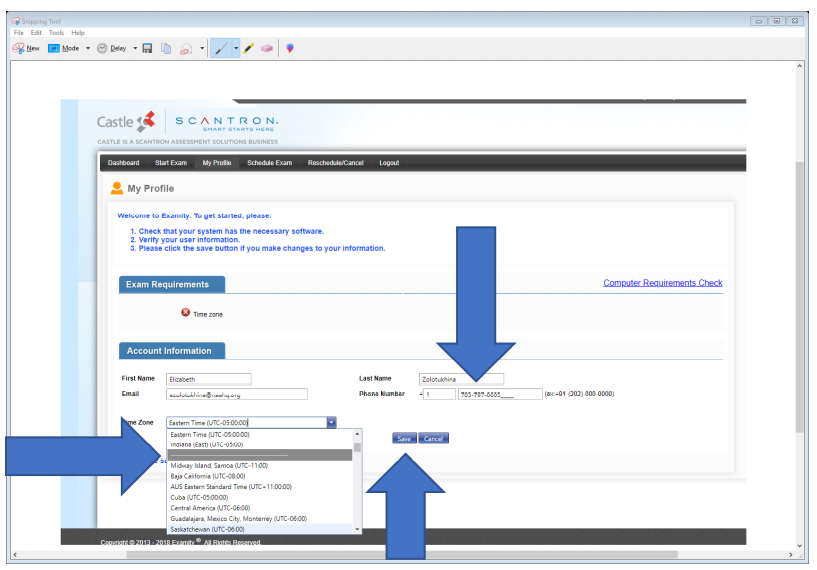Image resolution: width=817 pixels, height=570 pixels.
Task: Expand the Send snip dropdown arrow
Action: click(202, 48)
